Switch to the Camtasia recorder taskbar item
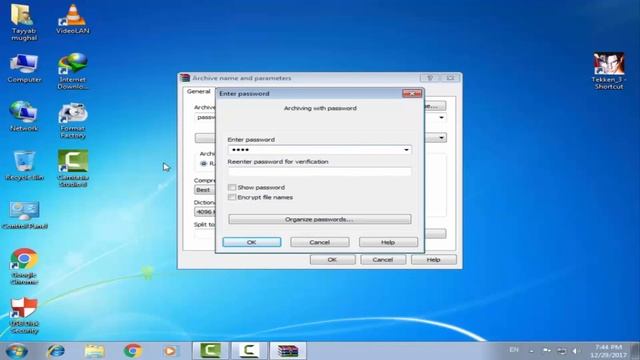The width and height of the screenshot is (640, 360). click(249, 351)
